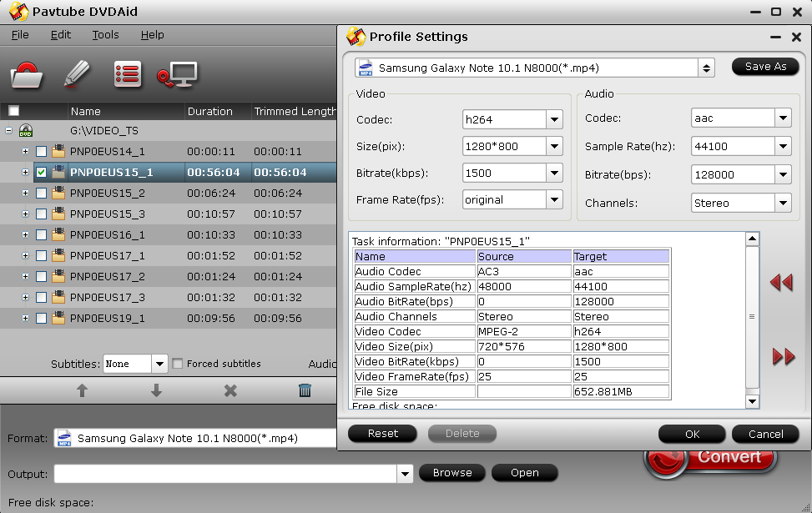Screen dimensions: 812x513
Task: Open the Video Bitrate(kbps) dropdown
Action: click(554, 173)
